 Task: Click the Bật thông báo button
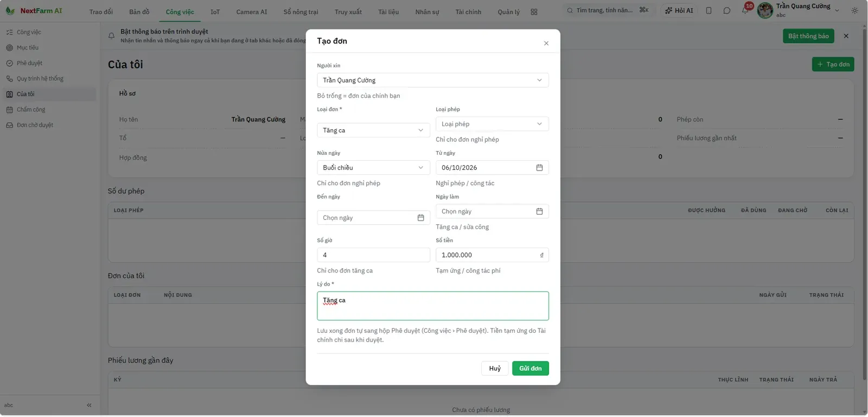point(808,36)
